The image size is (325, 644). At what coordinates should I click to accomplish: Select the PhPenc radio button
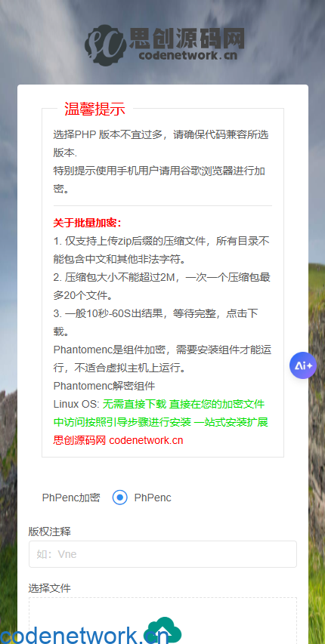pyautogui.click(x=119, y=498)
